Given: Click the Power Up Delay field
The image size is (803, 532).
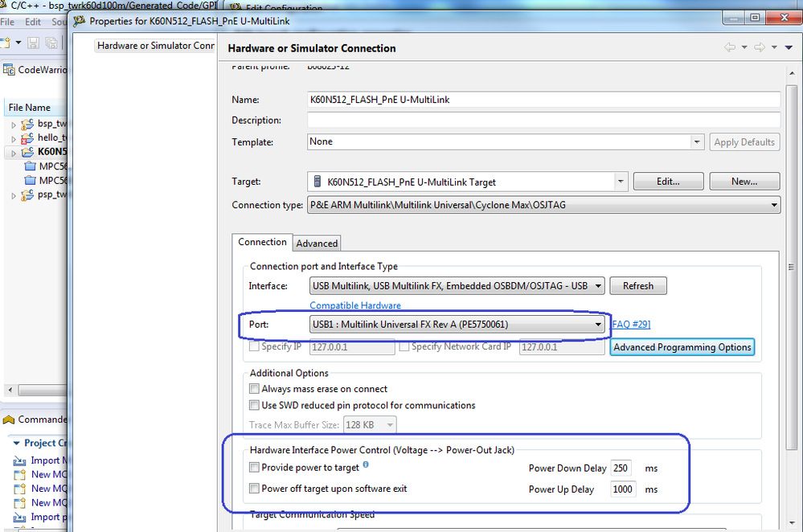Looking at the screenshot, I should (x=623, y=489).
